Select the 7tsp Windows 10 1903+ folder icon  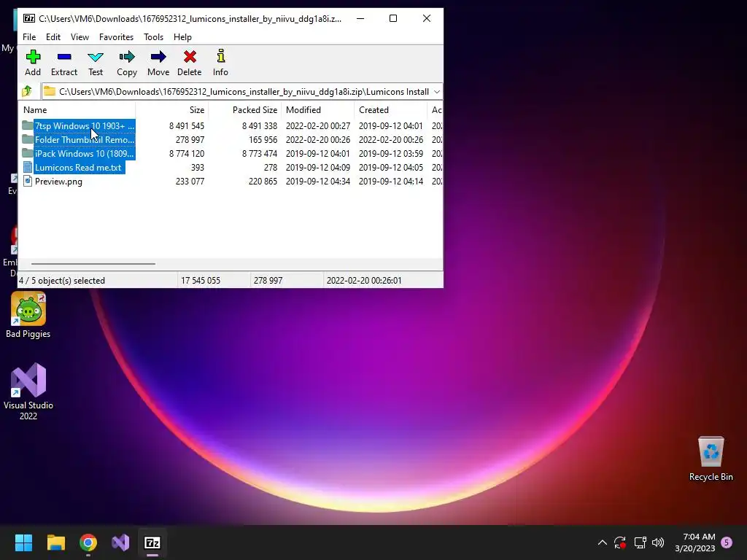(27, 125)
